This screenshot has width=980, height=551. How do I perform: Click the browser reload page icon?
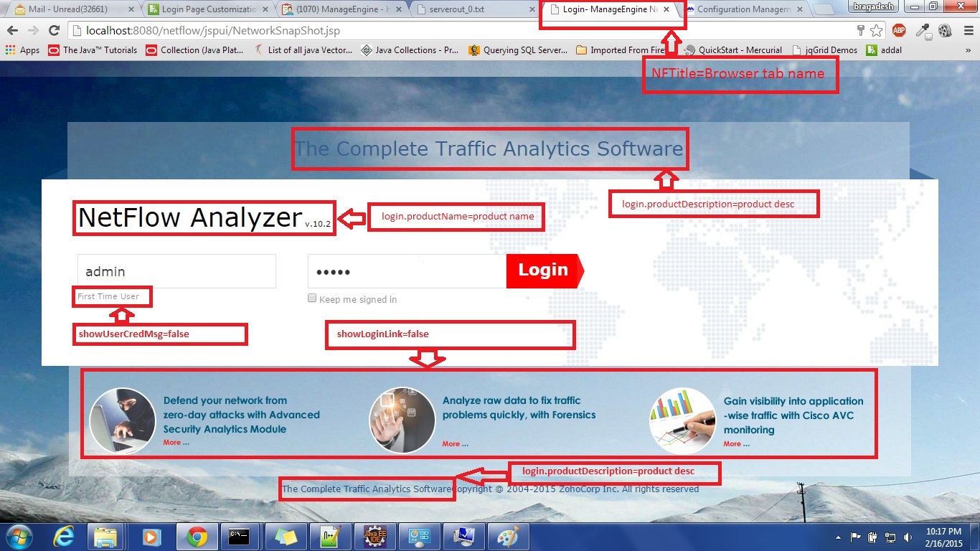[x=54, y=31]
